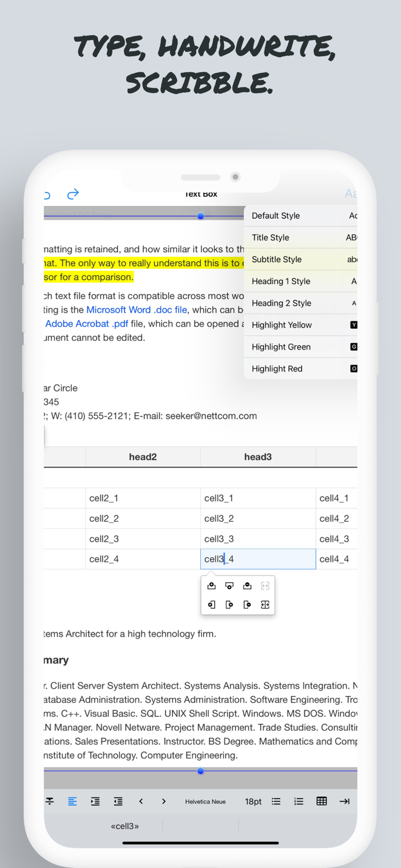Open the 18pt font size selector
The height and width of the screenshot is (868, 401).
tap(253, 801)
